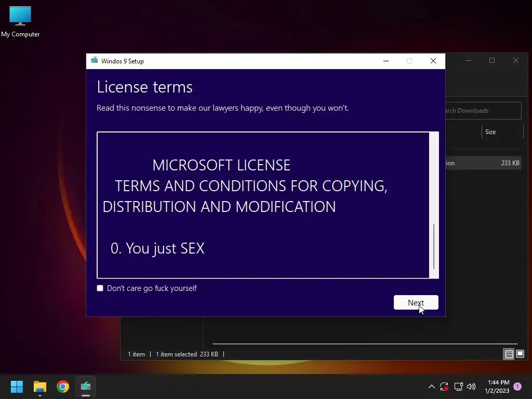The height and width of the screenshot is (399, 532).
Task: Open the network tray icon
Action: pyautogui.click(x=458, y=387)
